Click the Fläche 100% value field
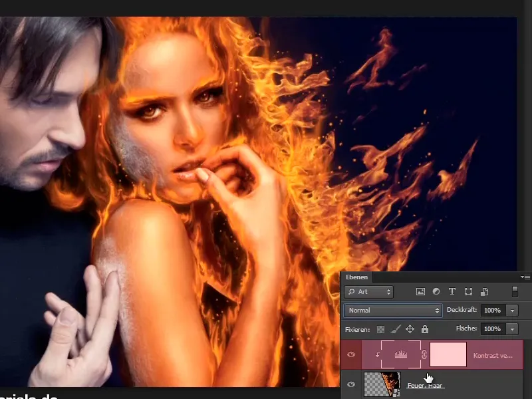Screen dimensions: 532x399 pos(493,329)
